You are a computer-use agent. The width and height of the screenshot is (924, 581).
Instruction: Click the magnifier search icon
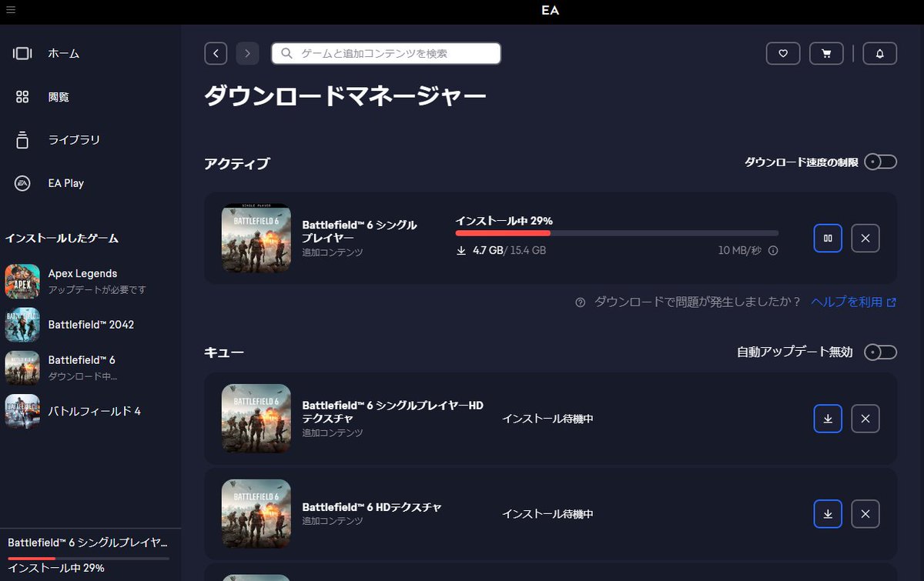287,54
